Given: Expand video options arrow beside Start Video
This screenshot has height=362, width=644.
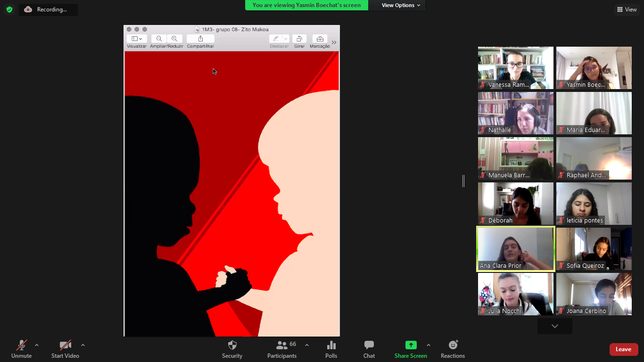Looking at the screenshot, I should tap(83, 345).
